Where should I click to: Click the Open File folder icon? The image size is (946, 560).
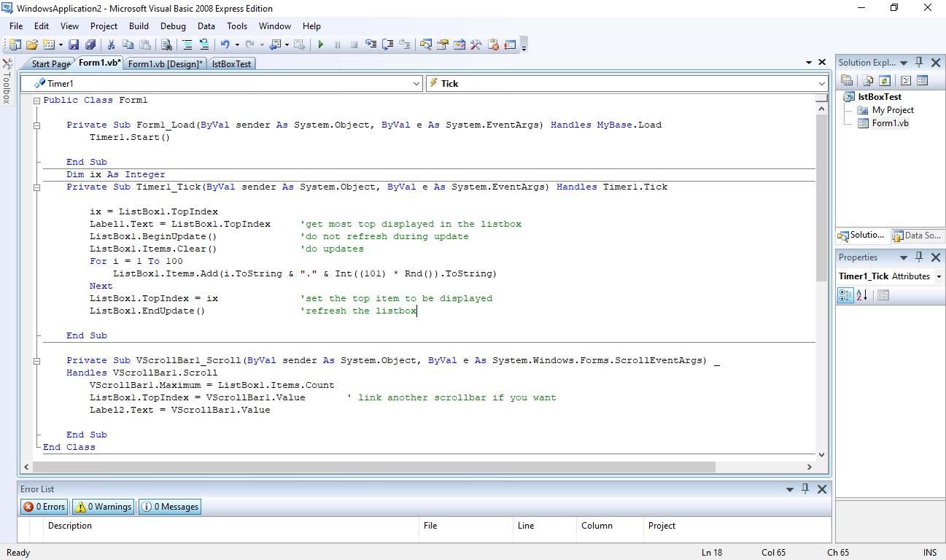tap(32, 44)
